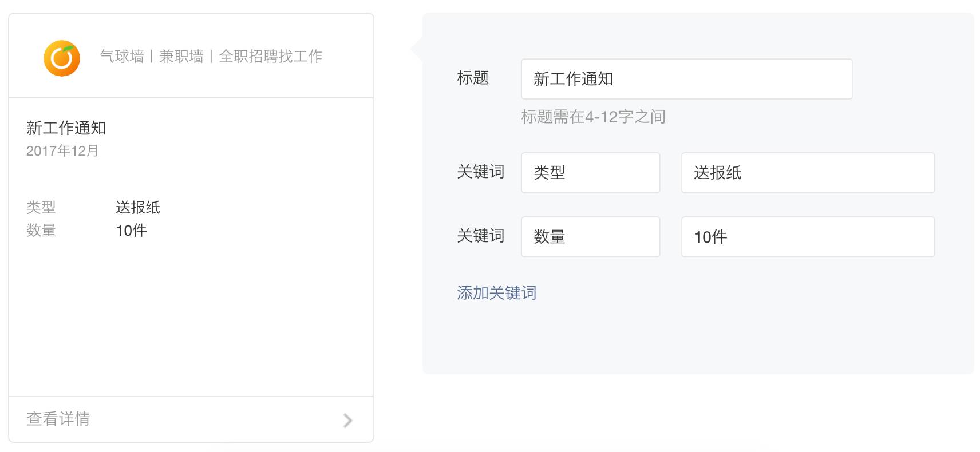Click the 2017年12月 date text
The image size is (980, 452).
pyautogui.click(x=62, y=150)
